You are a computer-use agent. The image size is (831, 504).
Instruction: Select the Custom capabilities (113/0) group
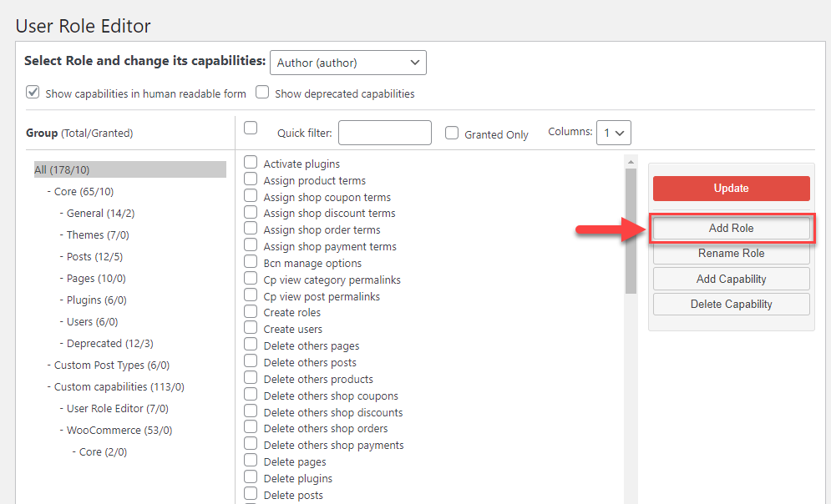119,387
